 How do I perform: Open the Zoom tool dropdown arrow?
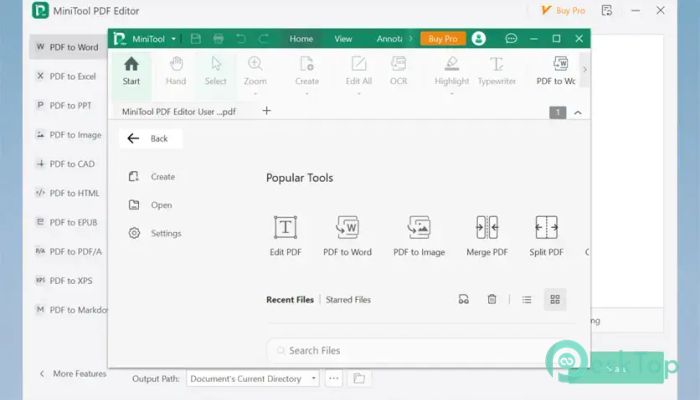tap(255, 94)
